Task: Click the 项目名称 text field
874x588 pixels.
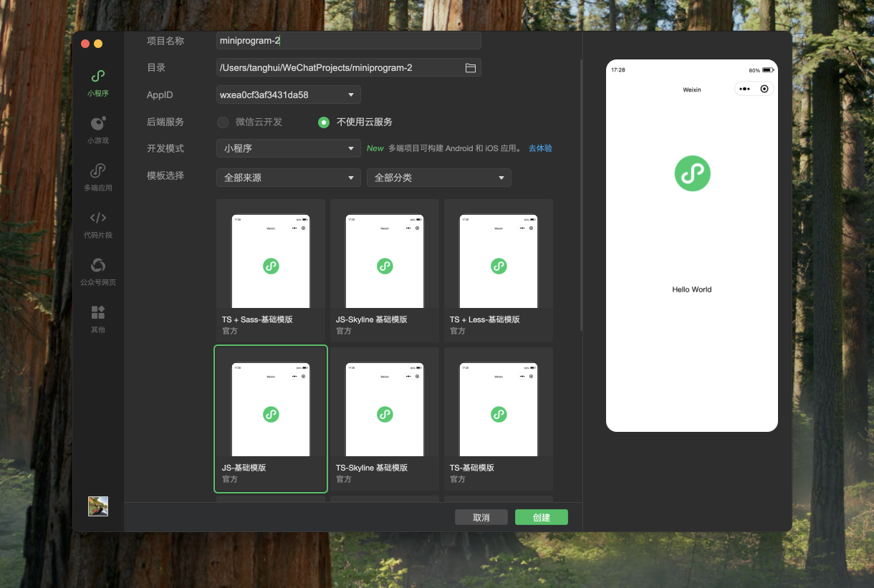Action: (348, 41)
